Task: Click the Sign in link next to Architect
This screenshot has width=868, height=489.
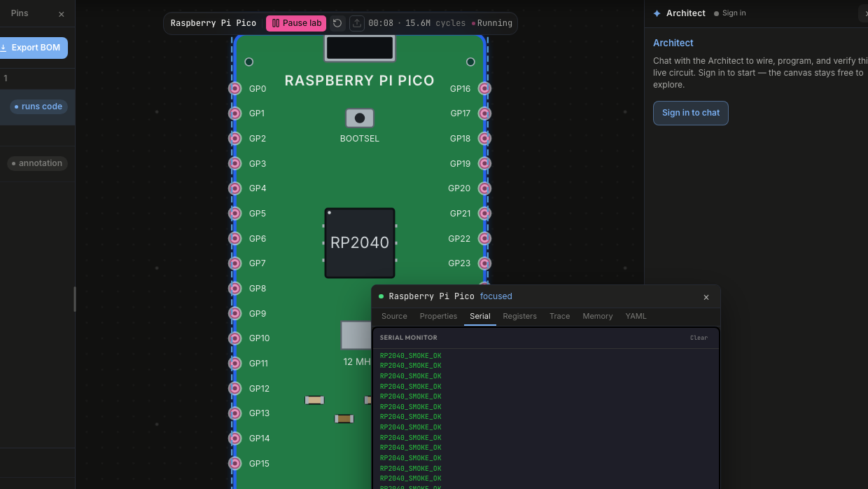Action: pyautogui.click(x=729, y=13)
